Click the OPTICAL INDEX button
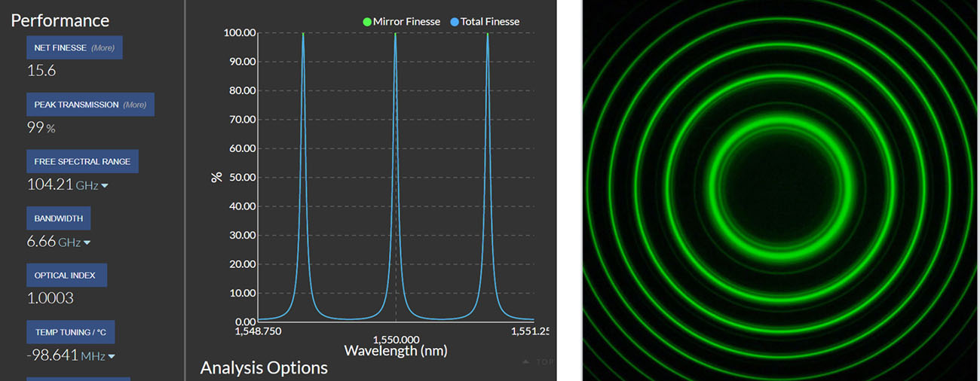 point(66,276)
